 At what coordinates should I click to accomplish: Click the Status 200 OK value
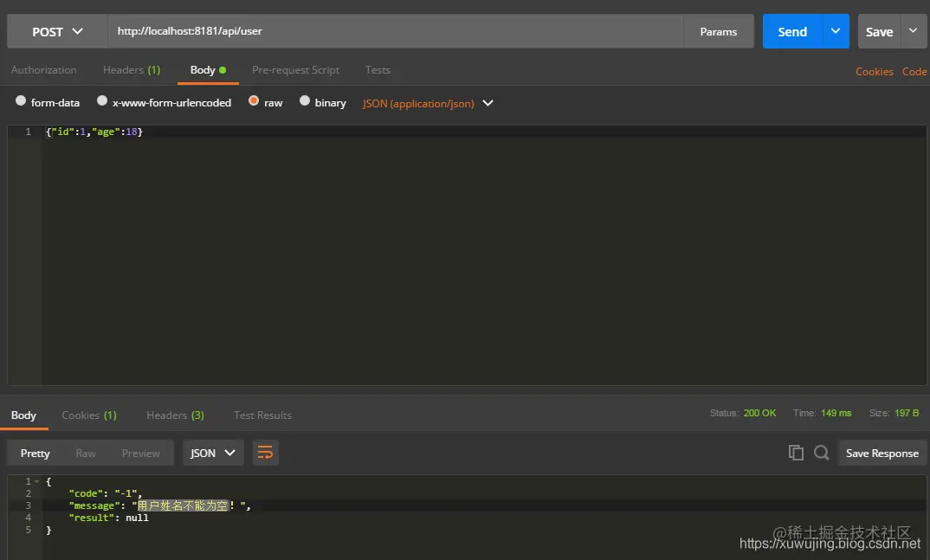[759, 413]
